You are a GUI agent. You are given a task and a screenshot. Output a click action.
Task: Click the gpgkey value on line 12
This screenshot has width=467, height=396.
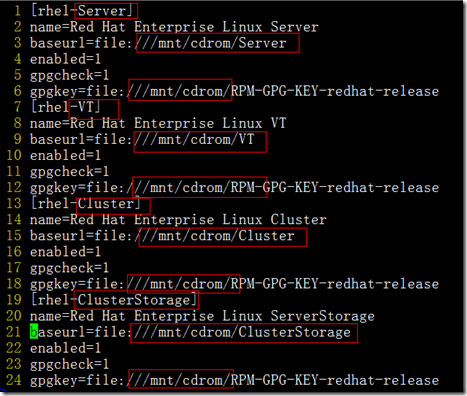283,187
